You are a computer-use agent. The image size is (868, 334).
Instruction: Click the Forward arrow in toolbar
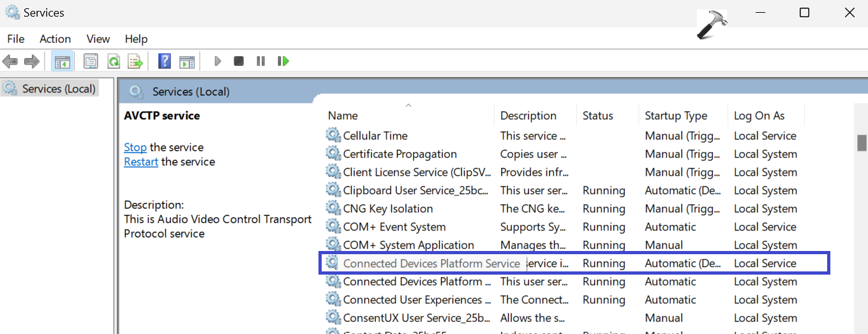click(31, 61)
